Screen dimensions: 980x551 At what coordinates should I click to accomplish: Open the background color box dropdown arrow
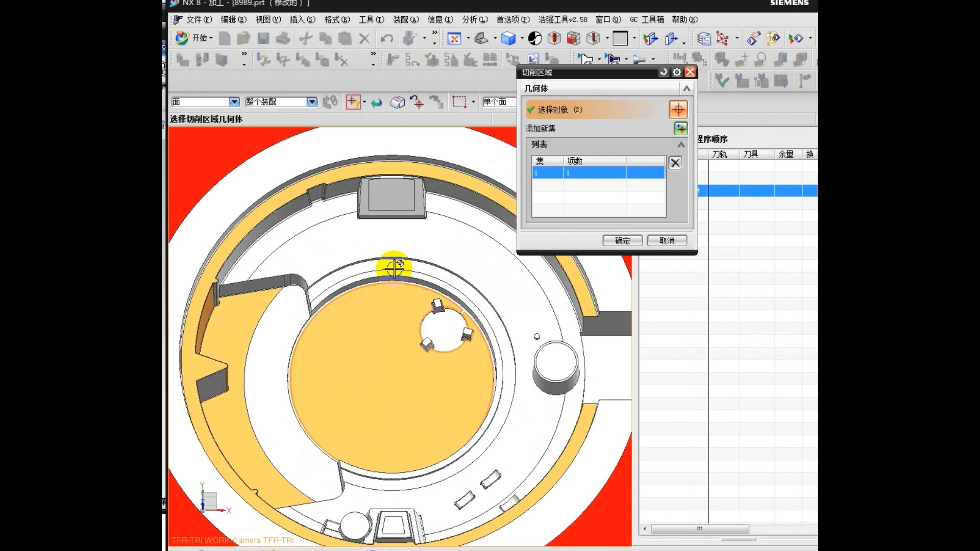(634, 38)
